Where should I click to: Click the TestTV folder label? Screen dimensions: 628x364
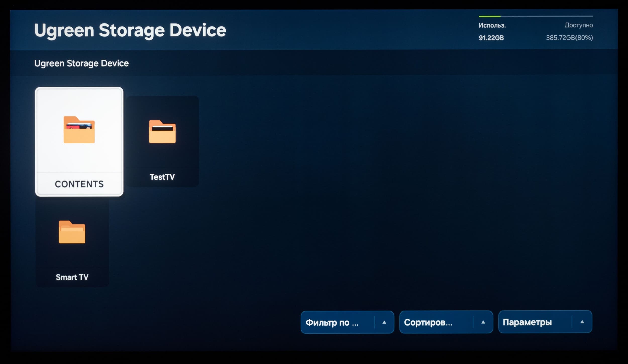pyautogui.click(x=162, y=177)
